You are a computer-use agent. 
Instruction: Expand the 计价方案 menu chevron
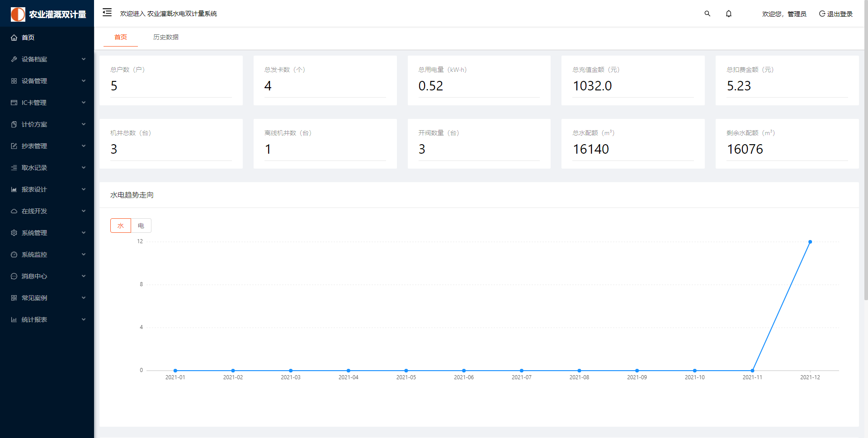tap(84, 124)
